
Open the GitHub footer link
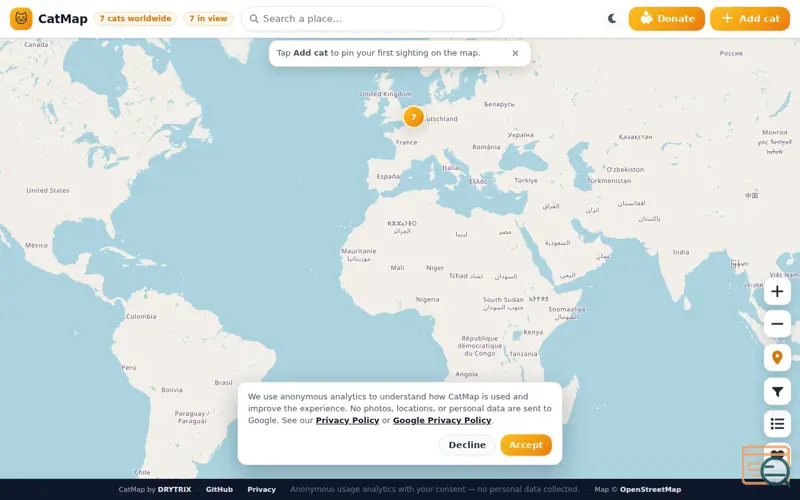click(219, 489)
